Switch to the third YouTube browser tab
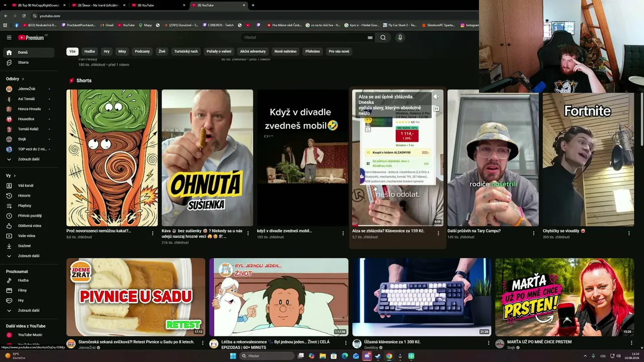This screenshot has height=362, width=644. coord(158,5)
